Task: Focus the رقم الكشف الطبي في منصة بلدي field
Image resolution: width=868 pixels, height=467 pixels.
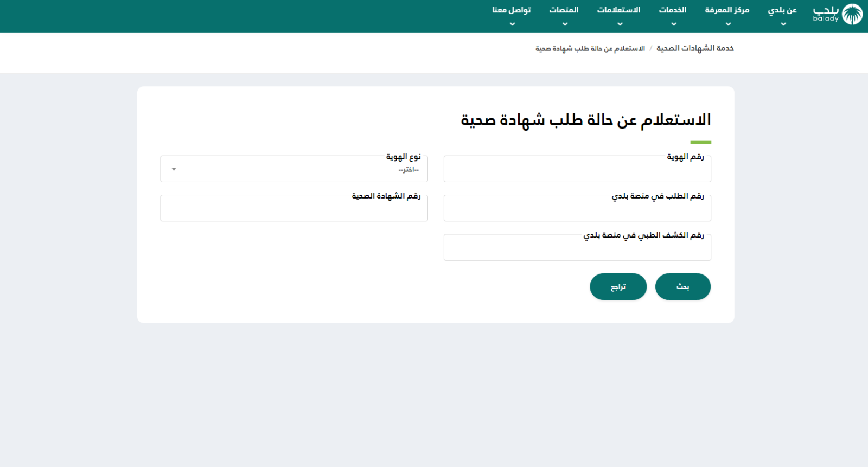Action: point(577,247)
